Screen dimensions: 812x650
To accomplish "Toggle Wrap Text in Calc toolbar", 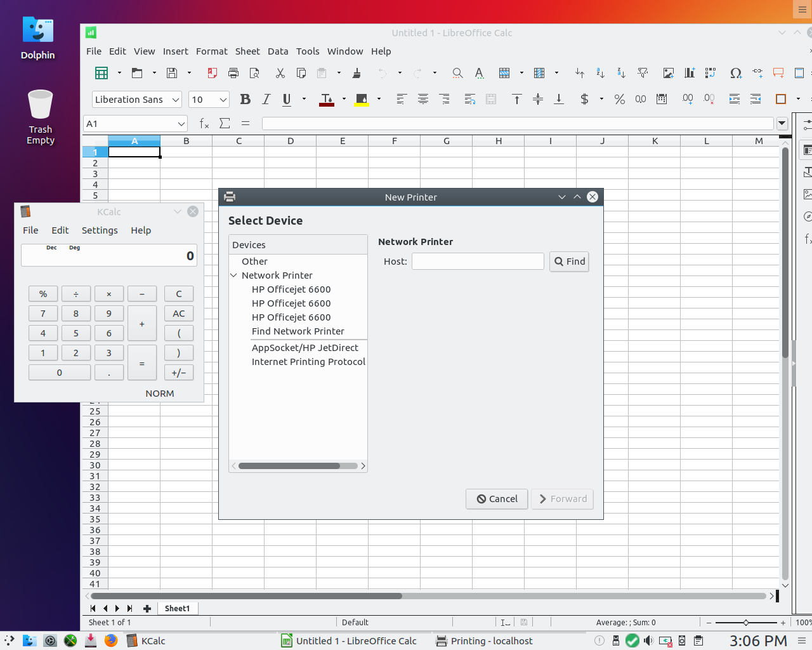I will point(470,99).
